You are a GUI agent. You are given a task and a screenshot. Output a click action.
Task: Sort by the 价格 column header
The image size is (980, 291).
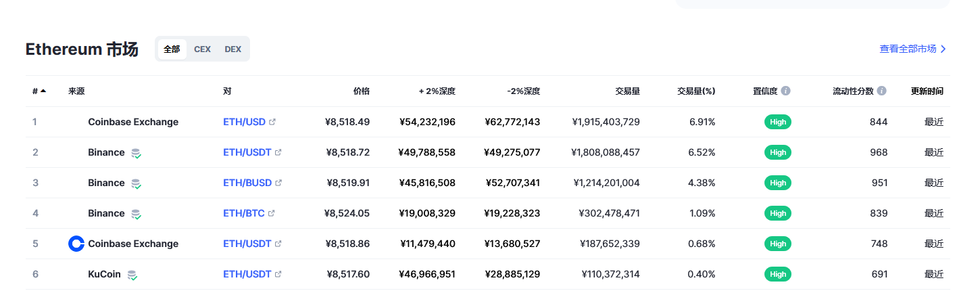click(x=362, y=91)
